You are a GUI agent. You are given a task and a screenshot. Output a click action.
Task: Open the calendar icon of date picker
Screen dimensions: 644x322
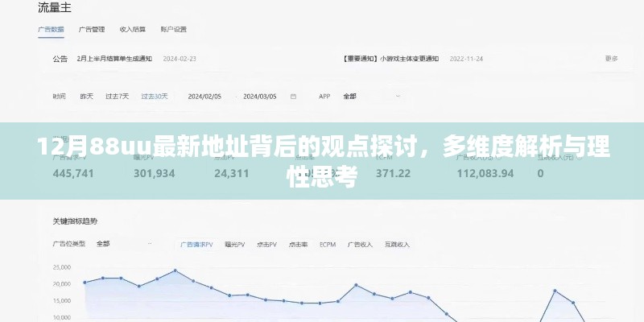point(293,97)
